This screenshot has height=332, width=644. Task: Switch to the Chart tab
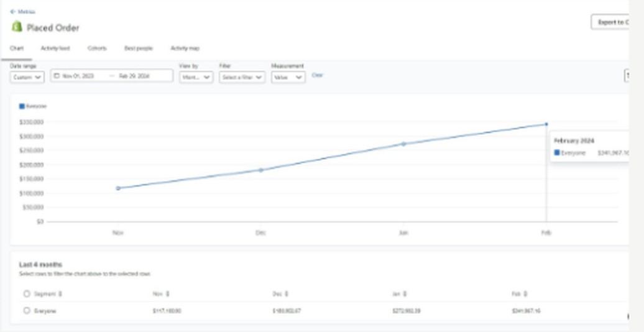(x=16, y=48)
